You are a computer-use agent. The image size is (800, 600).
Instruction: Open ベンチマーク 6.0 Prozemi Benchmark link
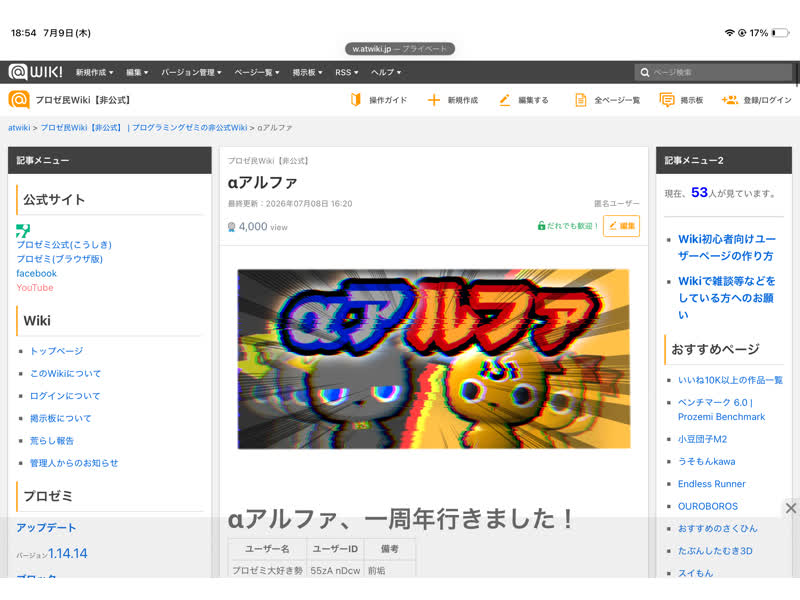pyautogui.click(x=721, y=410)
